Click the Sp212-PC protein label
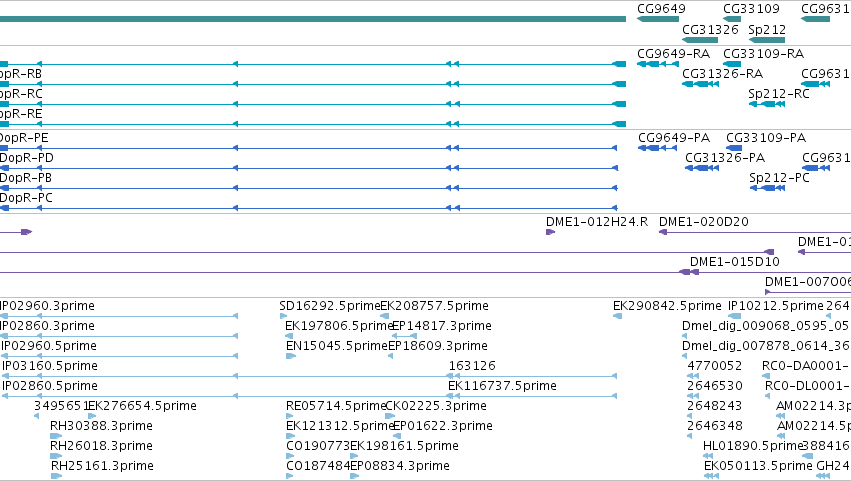Screen dimensions: 851x481 tap(779, 178)
